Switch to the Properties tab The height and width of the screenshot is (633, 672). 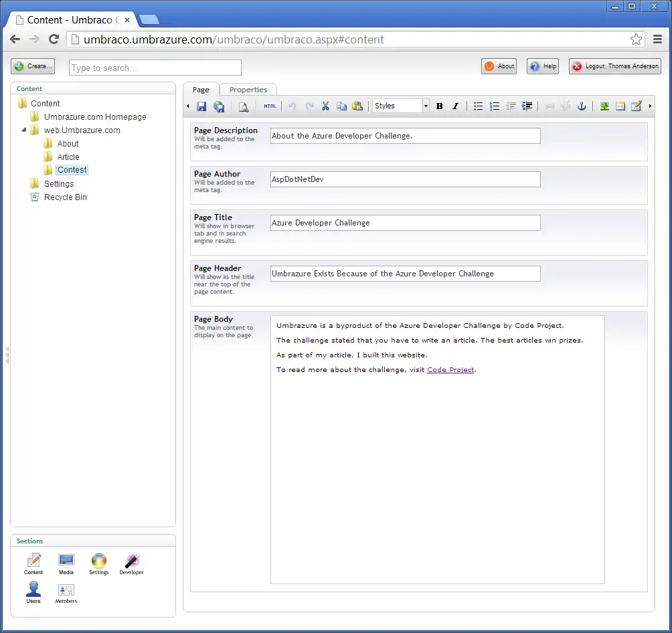coord(248,90)
